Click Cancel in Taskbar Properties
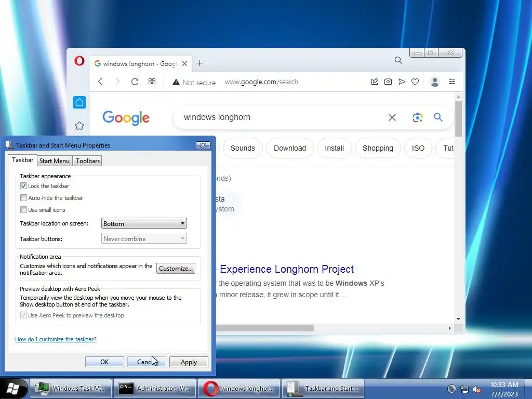The image size is (532, 399). pyautogui.click(x=147, y=362)
